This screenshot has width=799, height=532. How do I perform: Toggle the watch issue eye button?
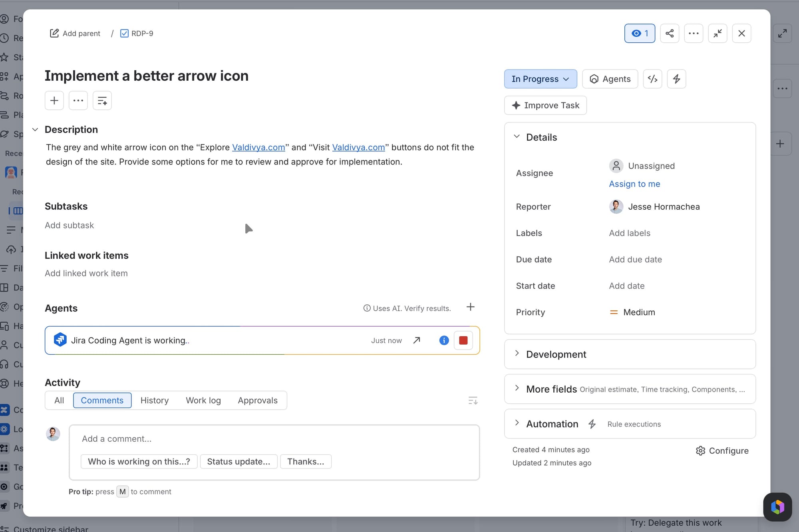(x=640, y=33)
